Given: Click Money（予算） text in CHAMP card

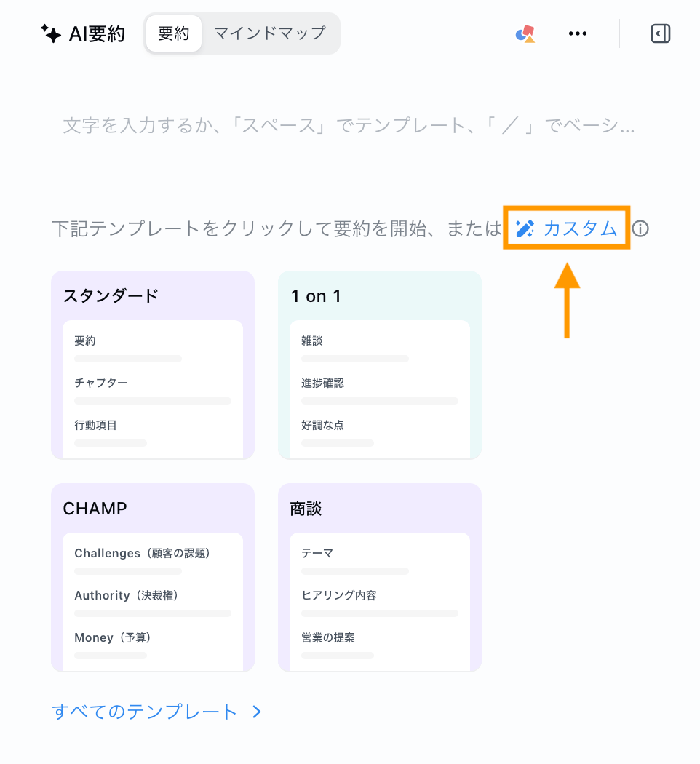Looking at the screenshot, I should tap(113, 637).
